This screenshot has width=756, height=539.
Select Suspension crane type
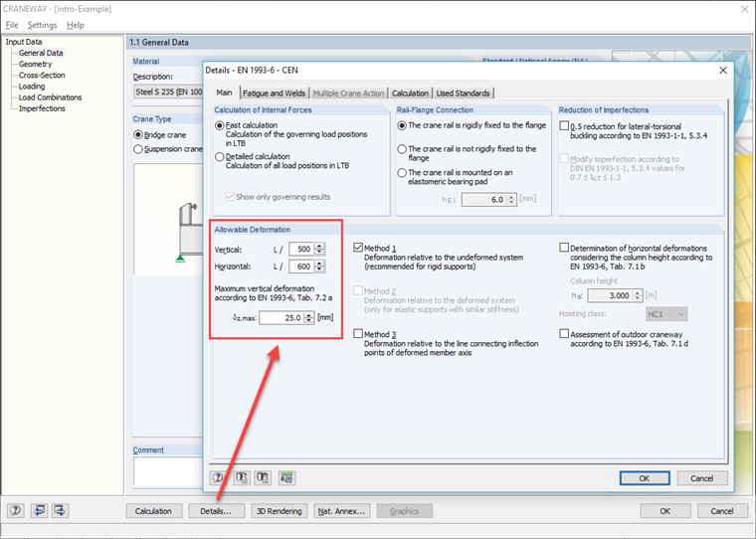point(138,149)
